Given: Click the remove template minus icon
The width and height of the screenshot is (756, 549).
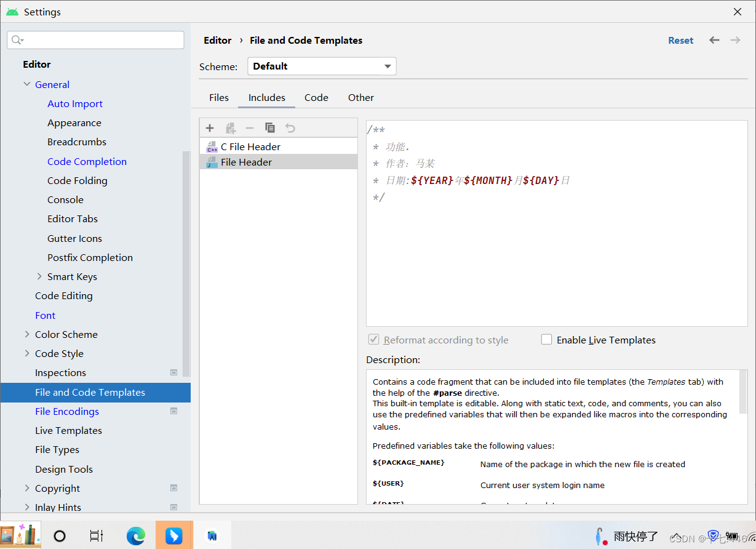Looking at the screenshot, I should tap(250, 127).
